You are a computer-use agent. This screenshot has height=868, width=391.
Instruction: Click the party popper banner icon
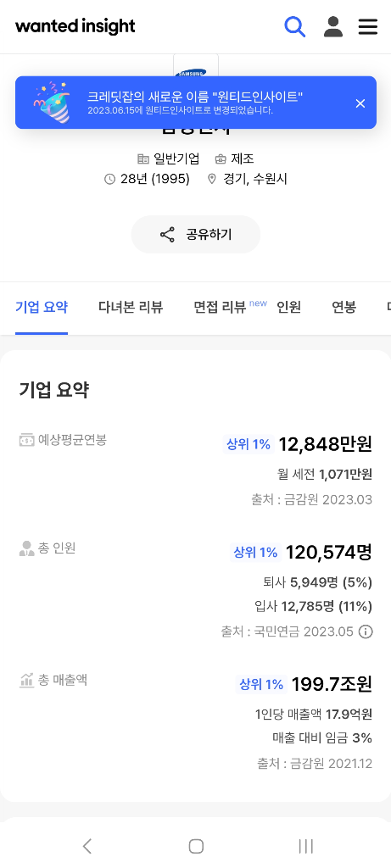click(x=52, y=103)
